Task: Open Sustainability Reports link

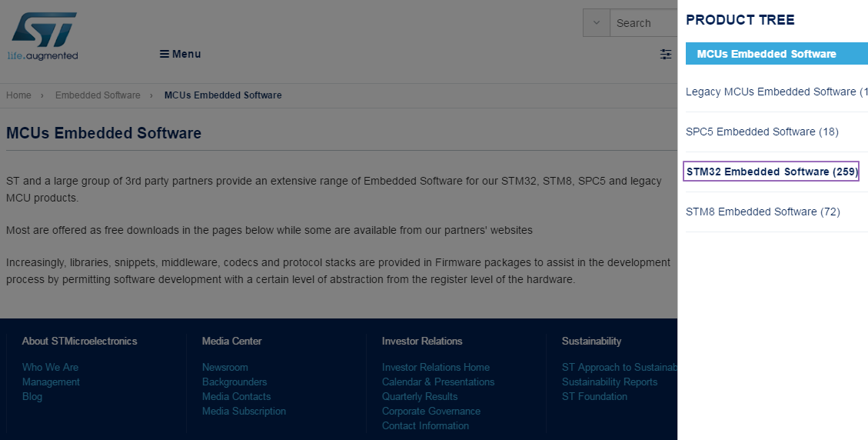Action: [x=610, y=382]
